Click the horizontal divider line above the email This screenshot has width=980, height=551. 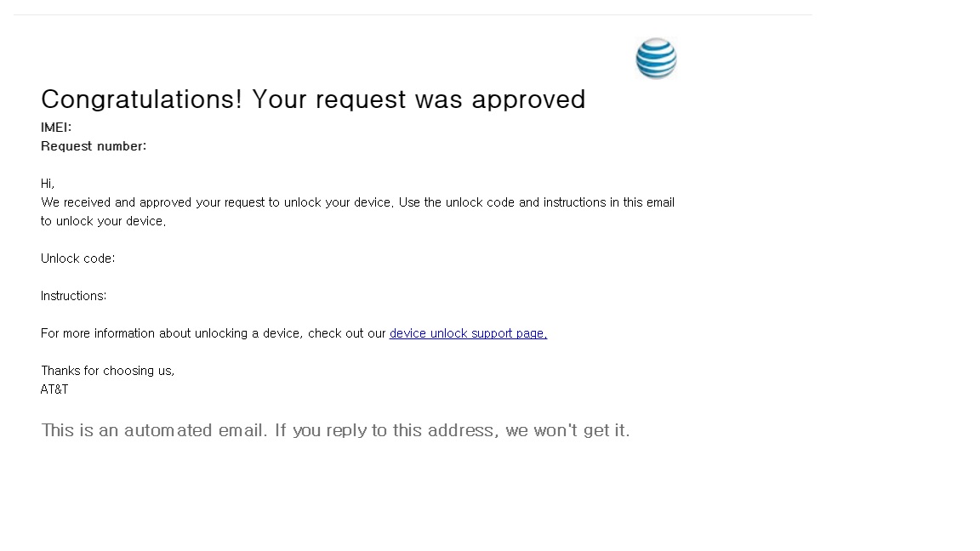[x=413, y=14]
